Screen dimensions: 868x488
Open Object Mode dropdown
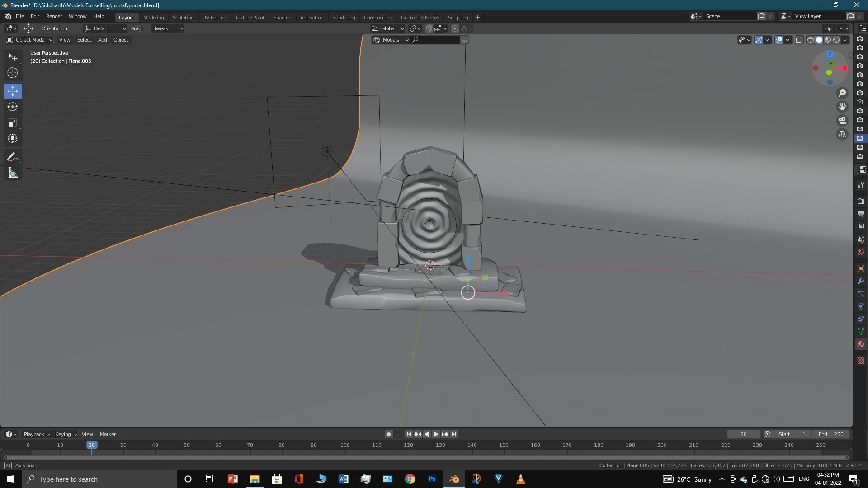click(x=29, y=40)
